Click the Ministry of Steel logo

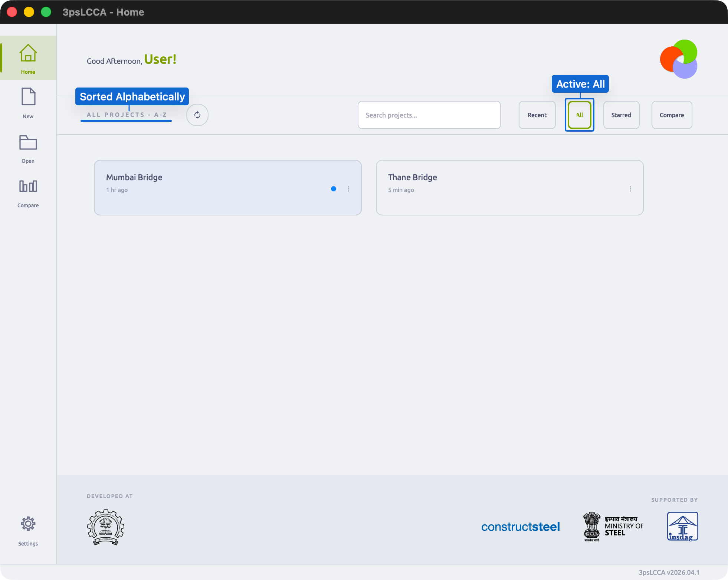coord(613,527)
